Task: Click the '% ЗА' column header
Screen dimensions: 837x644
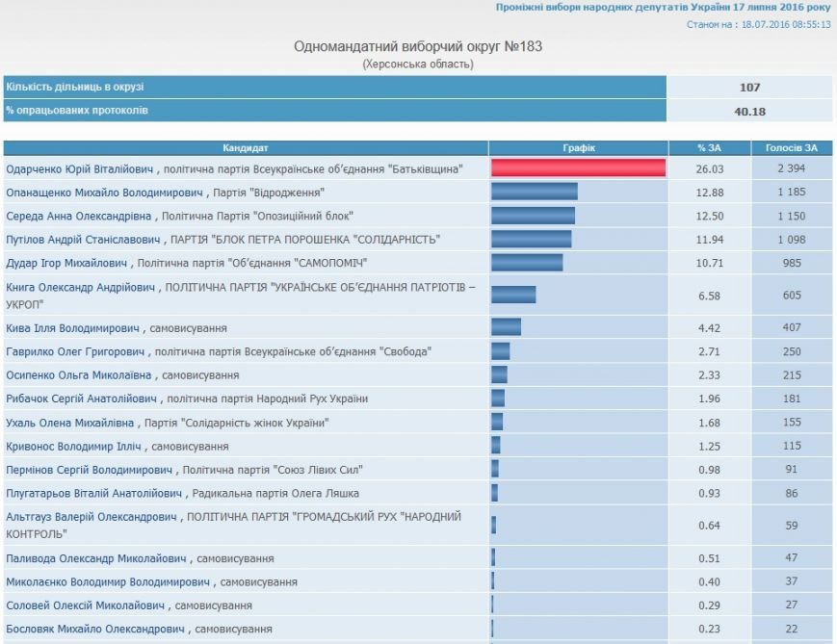Action: [710, 148]
